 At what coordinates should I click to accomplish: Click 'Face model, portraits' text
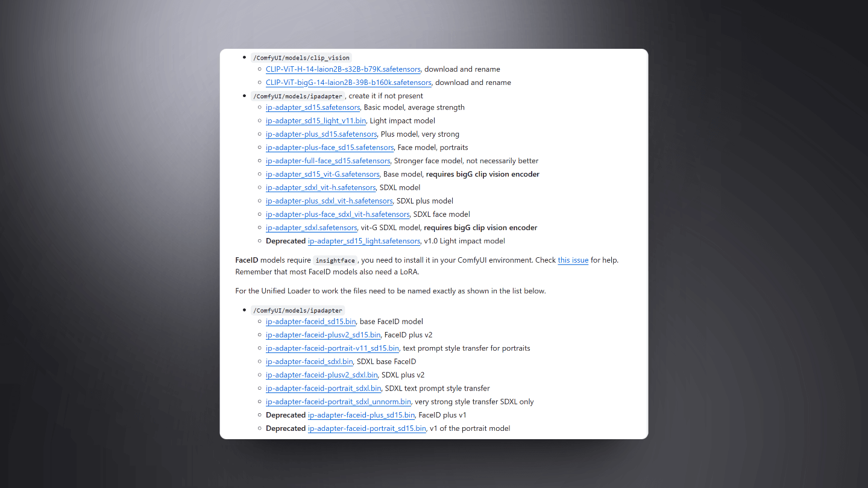point(433,148)
